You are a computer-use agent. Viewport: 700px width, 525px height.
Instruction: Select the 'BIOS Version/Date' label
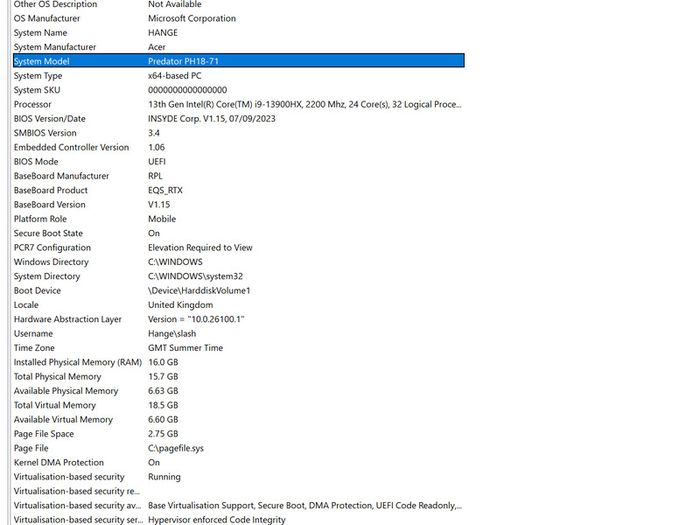pyautogui.click(x=50, y=118)
